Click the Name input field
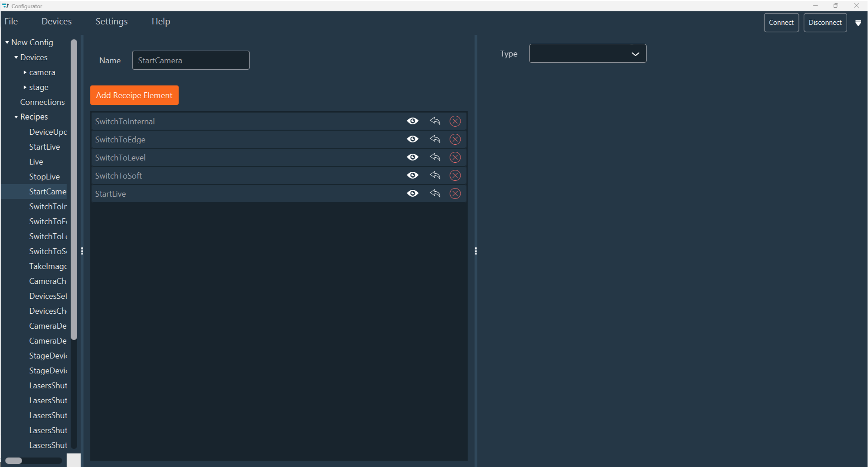This screenshot has height=467, width=868. coord(191,61)
